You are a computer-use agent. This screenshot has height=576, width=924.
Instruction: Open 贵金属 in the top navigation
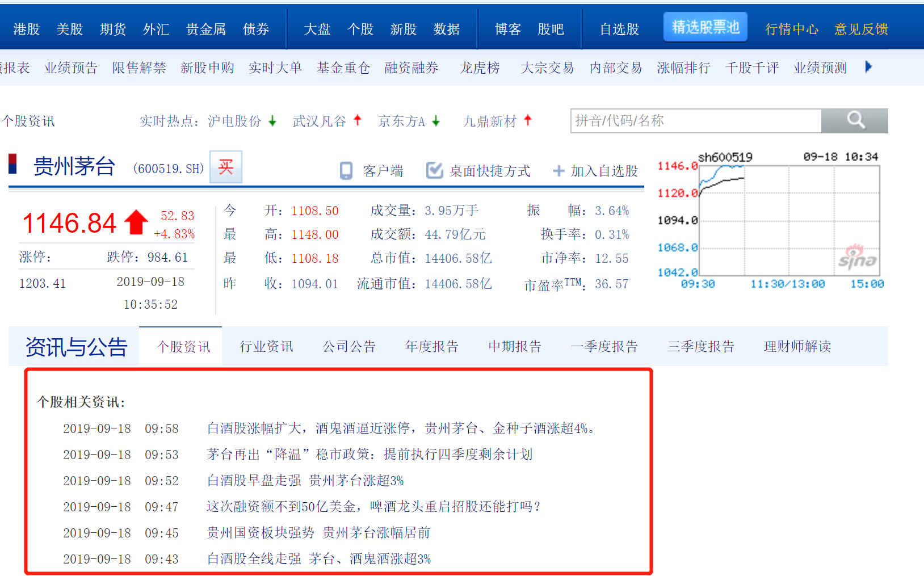206,29
